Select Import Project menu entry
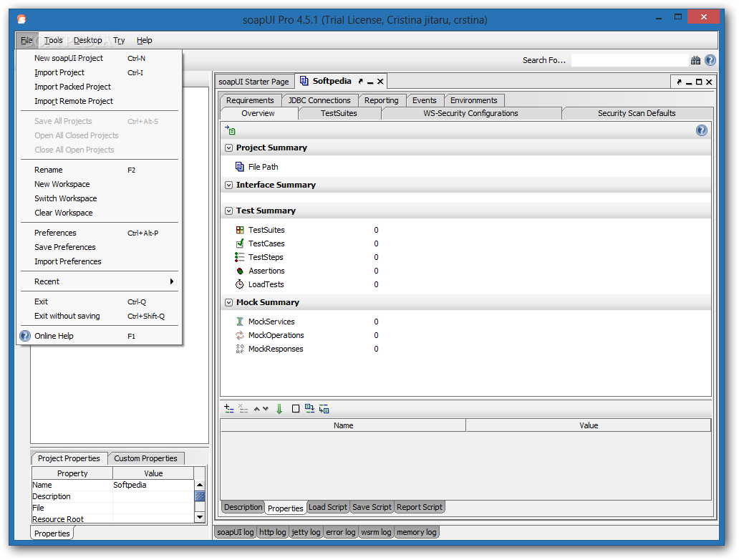 pyautogui.click(x=100, y=72)
